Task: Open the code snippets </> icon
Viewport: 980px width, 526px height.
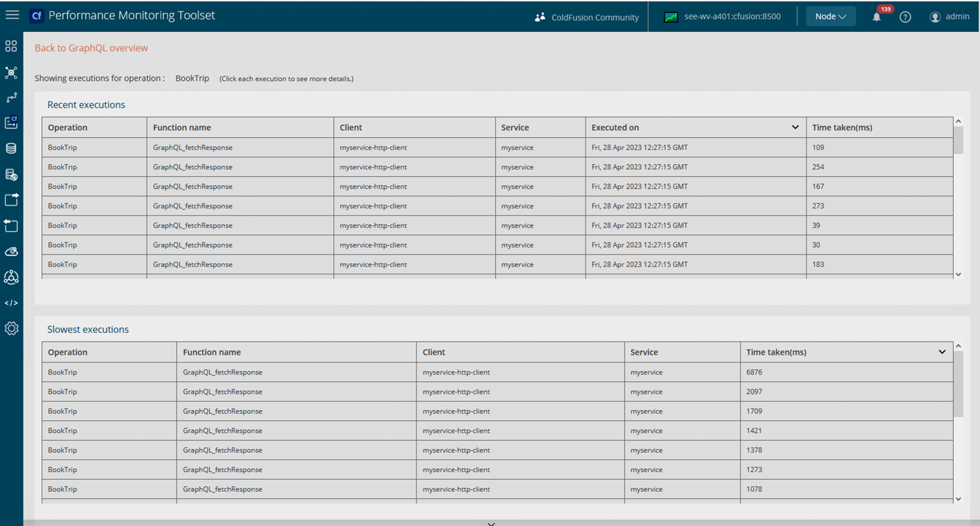Action: coord(11,302)
